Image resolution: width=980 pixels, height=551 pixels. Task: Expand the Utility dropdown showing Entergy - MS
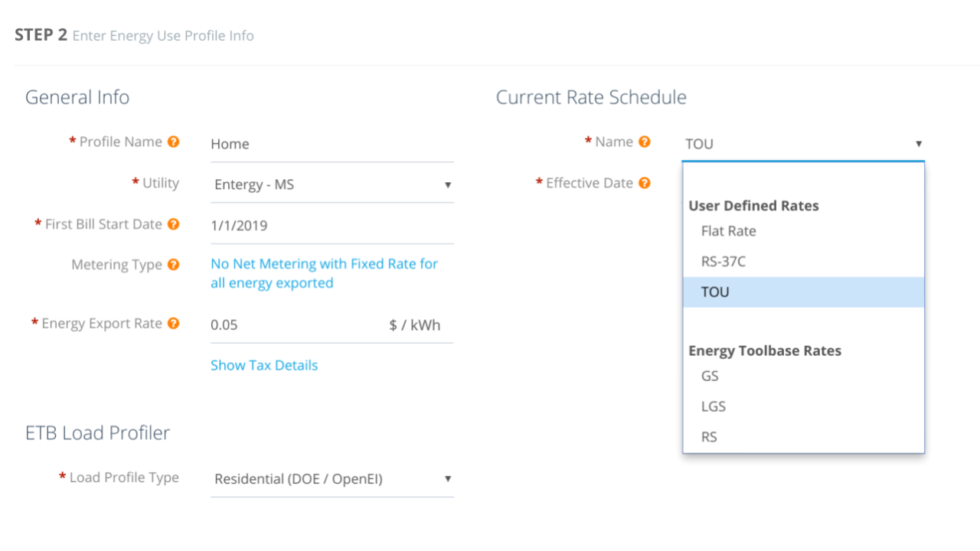pyautogui.click(x=332, y=184)
